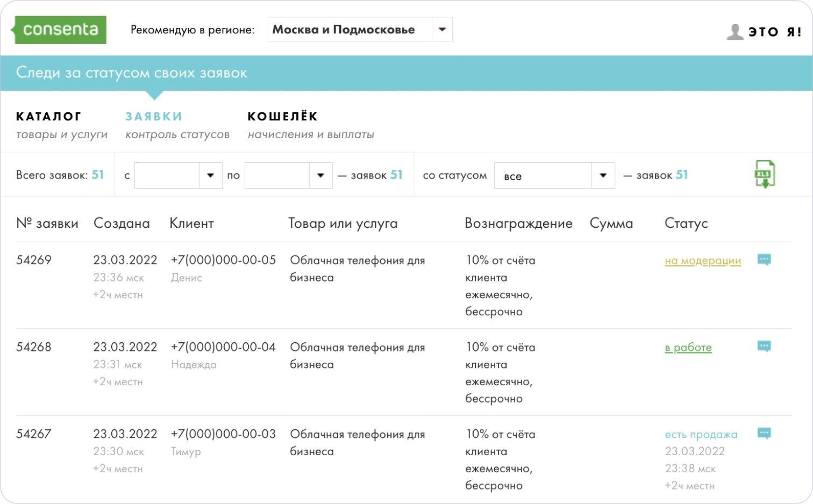Expand the region dropdown arrow

[442, 30]
